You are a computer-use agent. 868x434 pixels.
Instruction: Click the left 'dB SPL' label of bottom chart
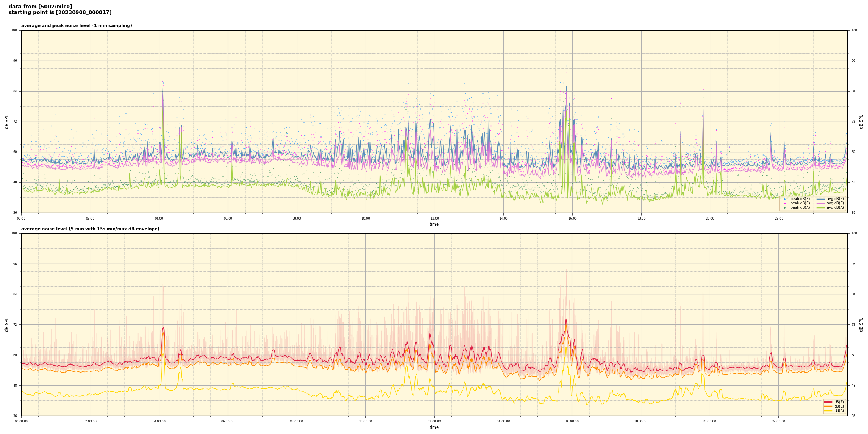(x=7, y=324)
